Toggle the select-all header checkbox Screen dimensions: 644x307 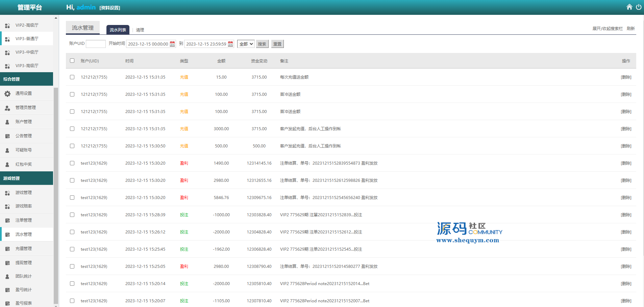click(x=72, y=61)
